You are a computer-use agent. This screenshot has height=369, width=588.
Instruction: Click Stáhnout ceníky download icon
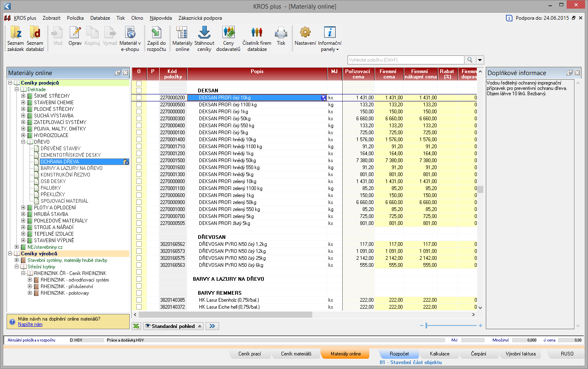(204, 39)
